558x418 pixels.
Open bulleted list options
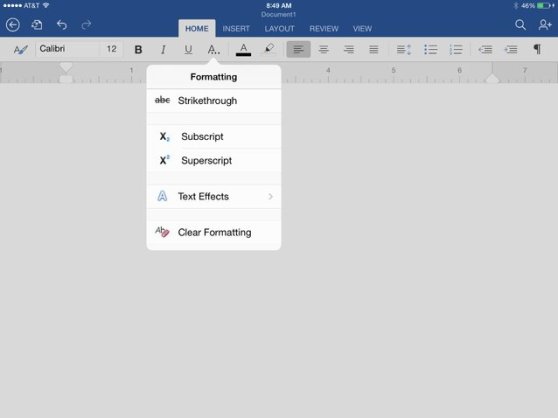click(x=431, y=49)
